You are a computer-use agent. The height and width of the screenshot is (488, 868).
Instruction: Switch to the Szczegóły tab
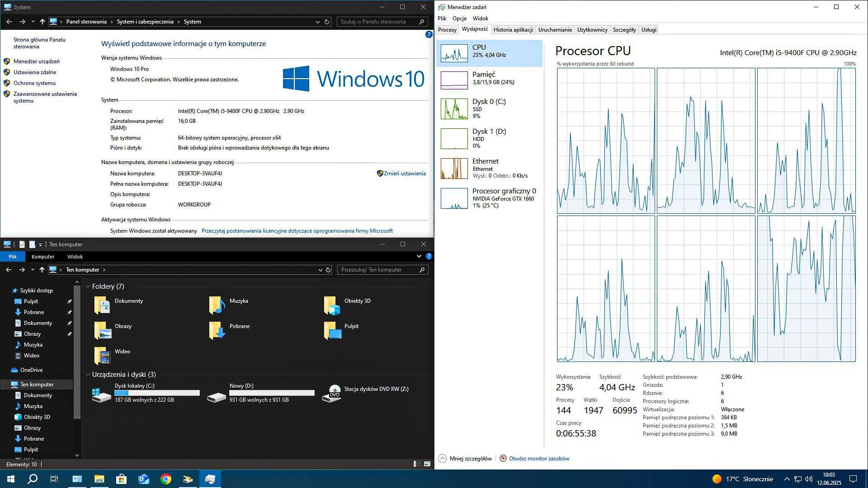[x=624, y=30]
